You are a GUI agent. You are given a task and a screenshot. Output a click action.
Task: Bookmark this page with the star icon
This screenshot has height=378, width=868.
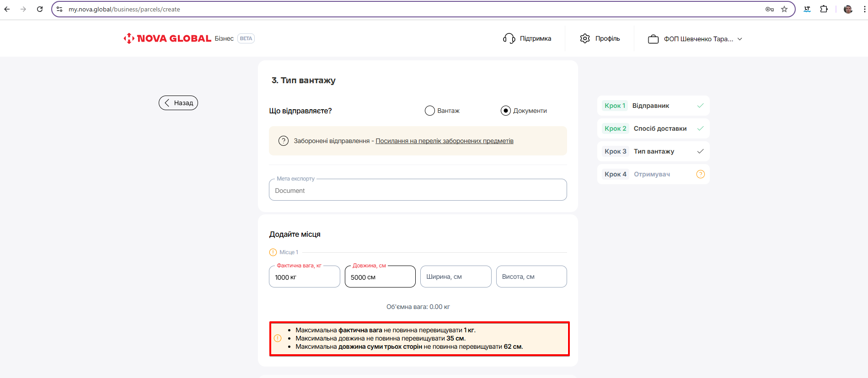[784, 9]
